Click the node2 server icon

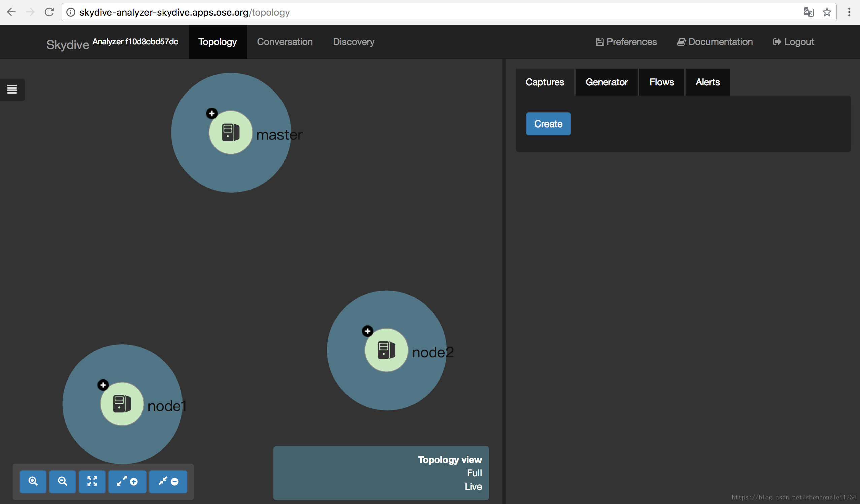point(386,349)
